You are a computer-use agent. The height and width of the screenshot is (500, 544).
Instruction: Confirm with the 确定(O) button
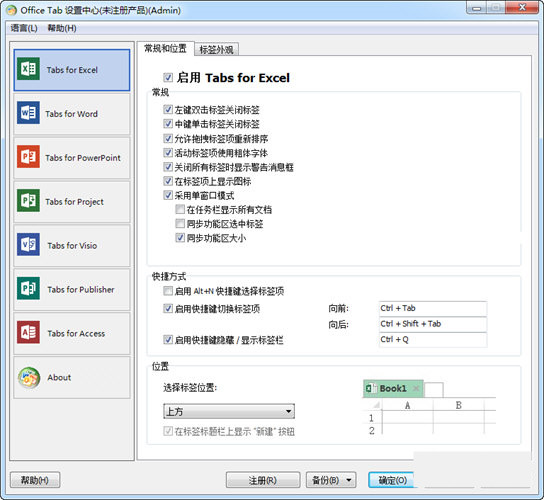393,481
